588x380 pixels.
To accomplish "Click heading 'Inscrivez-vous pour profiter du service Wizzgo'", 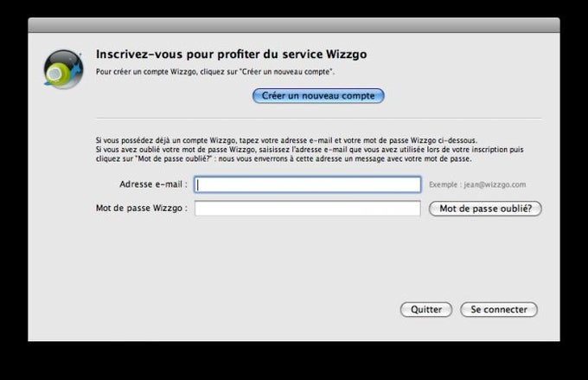I will pyautogui.click(x=232, y=54).
